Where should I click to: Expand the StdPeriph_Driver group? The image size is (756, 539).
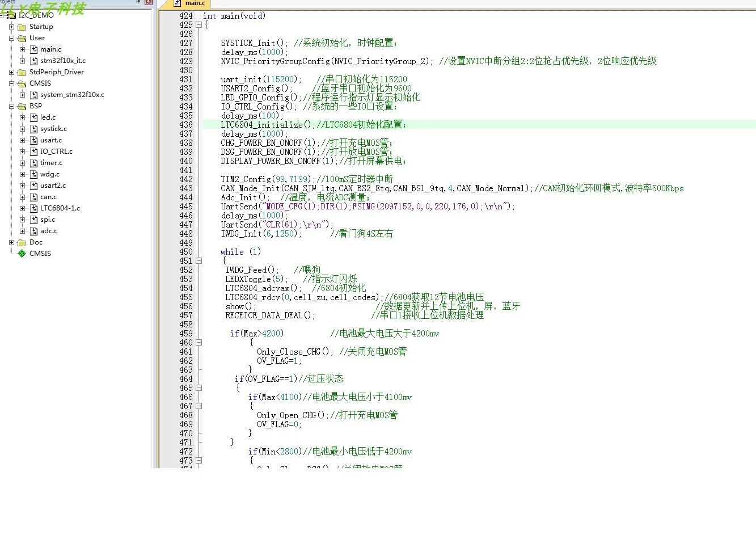click(x=11, y=72)
